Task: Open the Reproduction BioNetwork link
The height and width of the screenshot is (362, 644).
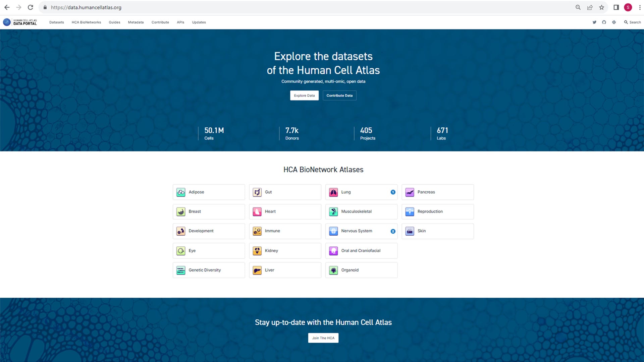Action: pos(438,212)
